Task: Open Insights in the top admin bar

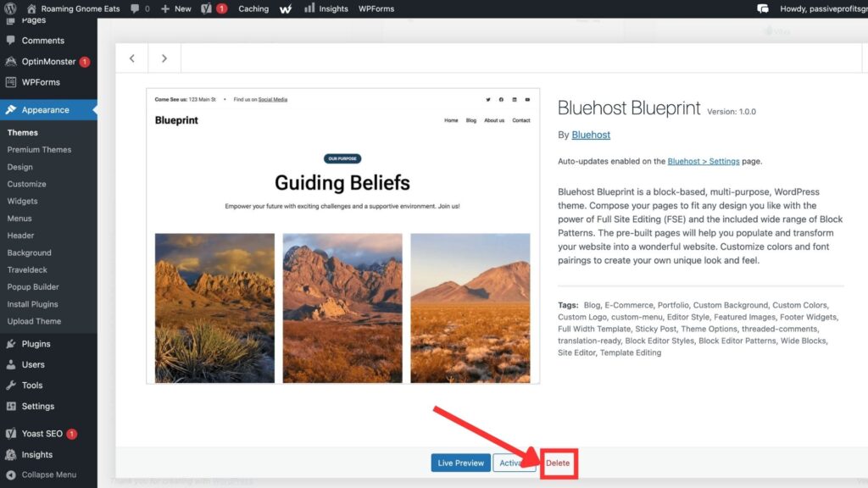Action: (x=325, y=8)
